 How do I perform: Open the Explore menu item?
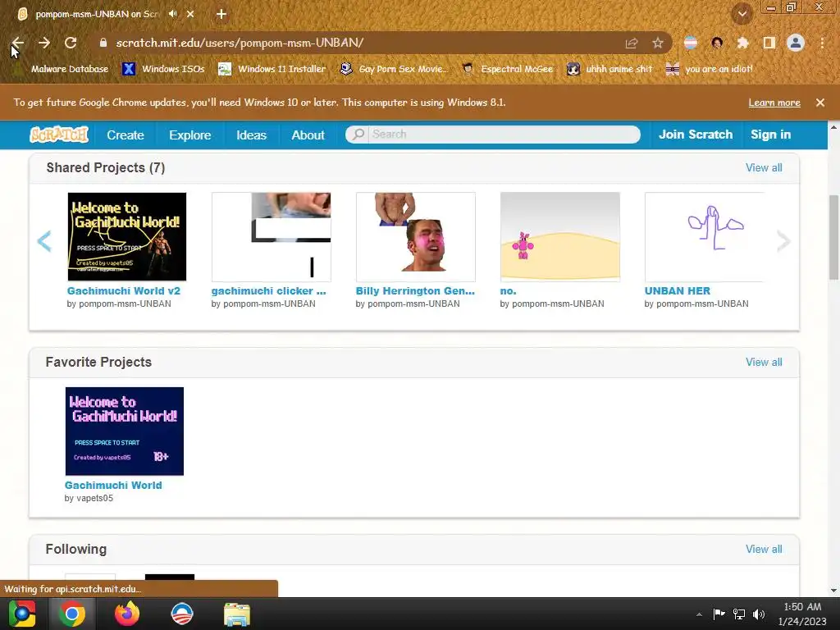190,135
